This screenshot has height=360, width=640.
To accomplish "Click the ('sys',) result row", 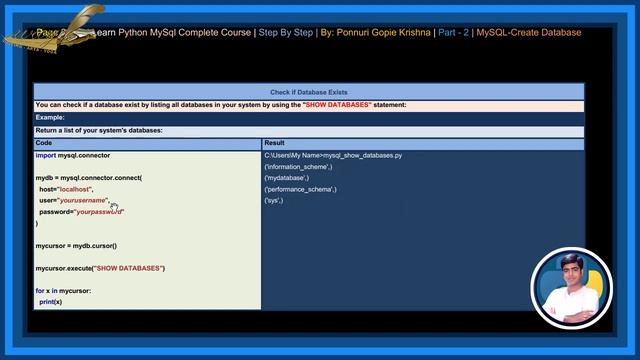I will click(273, 200).
